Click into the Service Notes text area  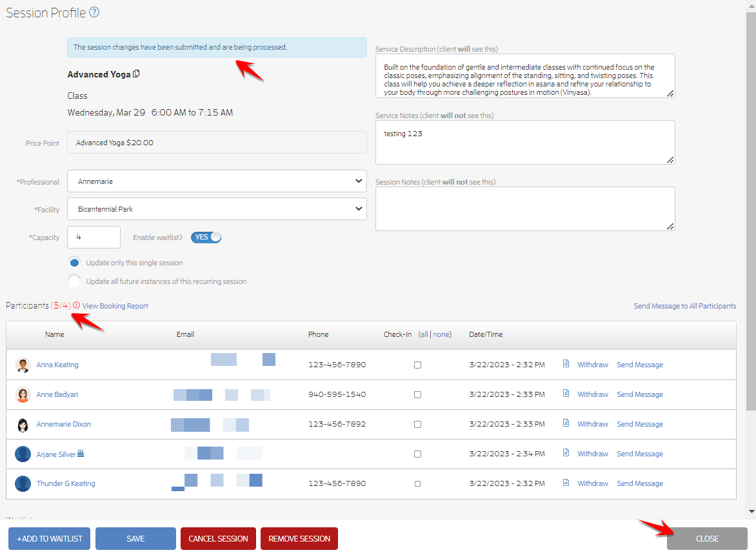tap(525, 142)
